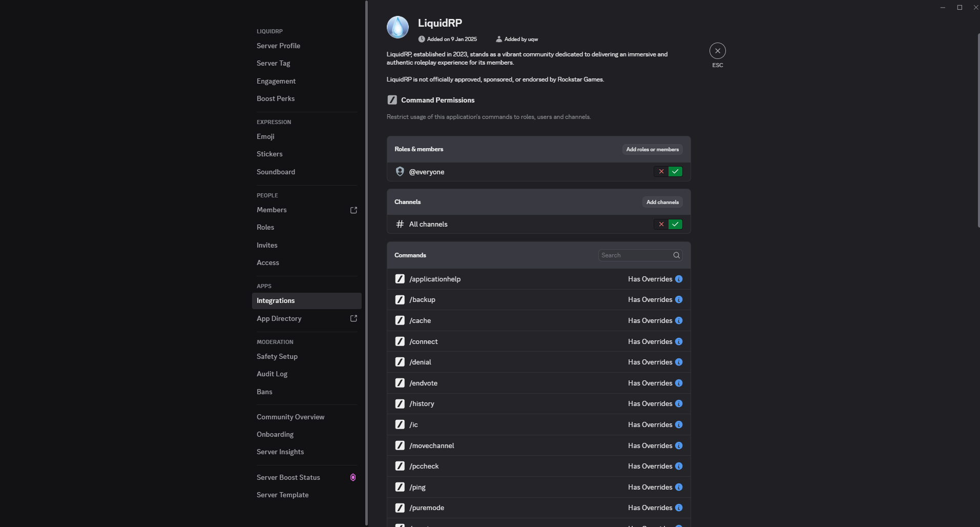Allow All channels with the green check

[675, 225]
